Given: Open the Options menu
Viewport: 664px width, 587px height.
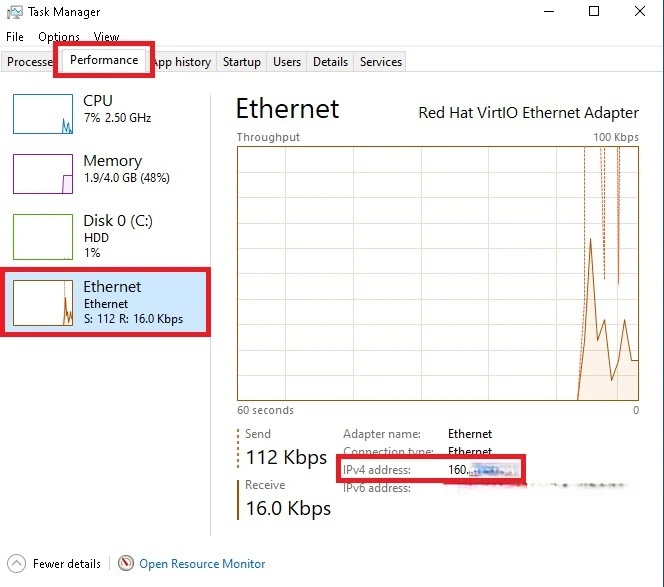Looking at the screenshot, I should (59, 37).
